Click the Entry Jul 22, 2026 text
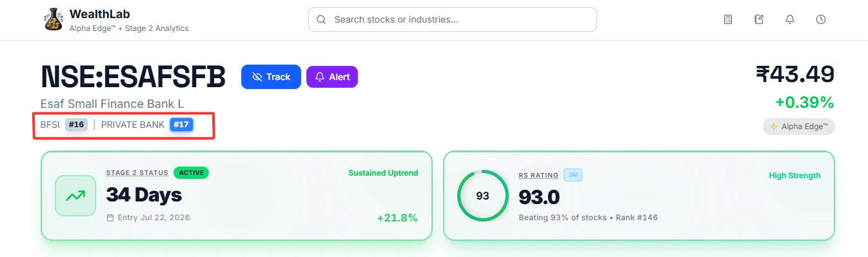This screenshot has height=257, width=868. (x=153, y=218)
